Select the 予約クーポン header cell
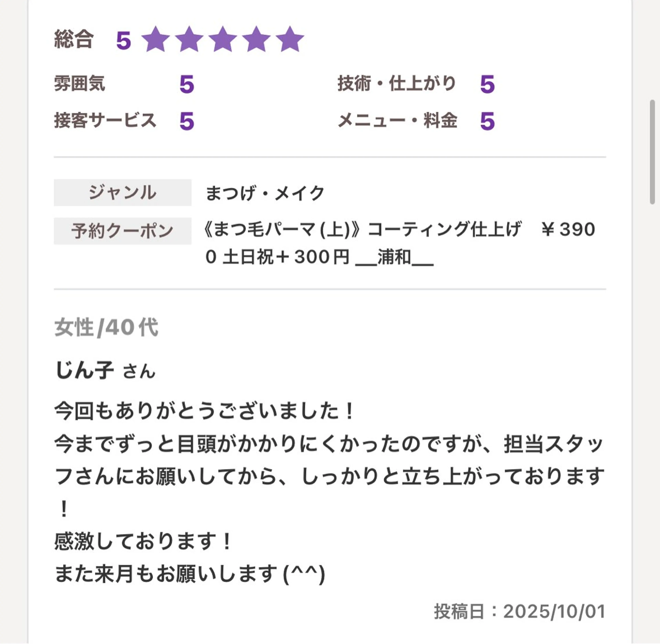Image resolution: width=660 pixels, height=644 pixels. pyautogui.click(x=123, y=231)
